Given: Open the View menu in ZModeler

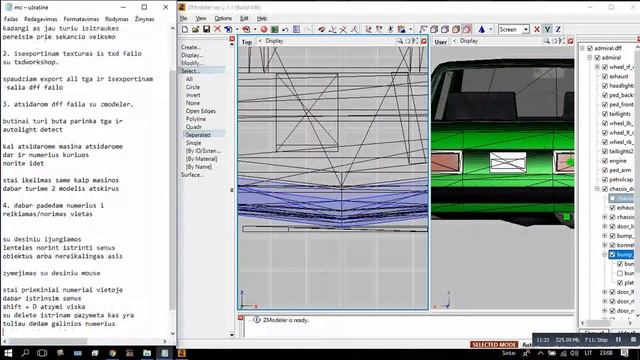Looking at the screenshot, I should pos(200,18).
